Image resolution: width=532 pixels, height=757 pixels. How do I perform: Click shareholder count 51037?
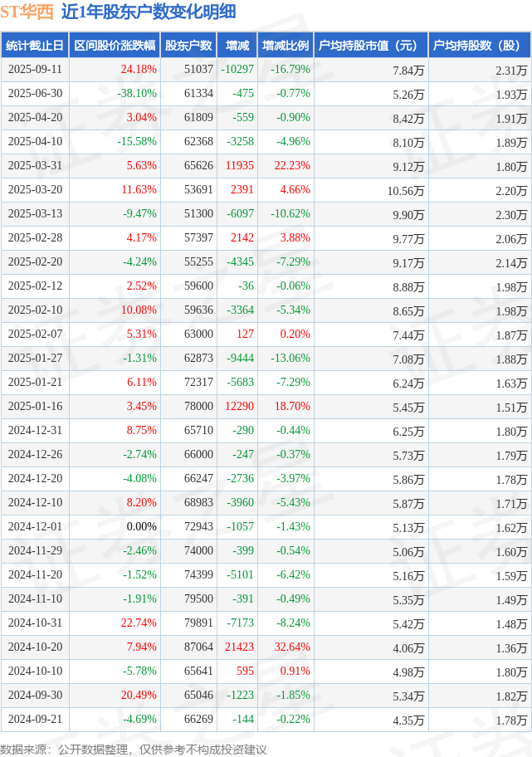[198, 70]
